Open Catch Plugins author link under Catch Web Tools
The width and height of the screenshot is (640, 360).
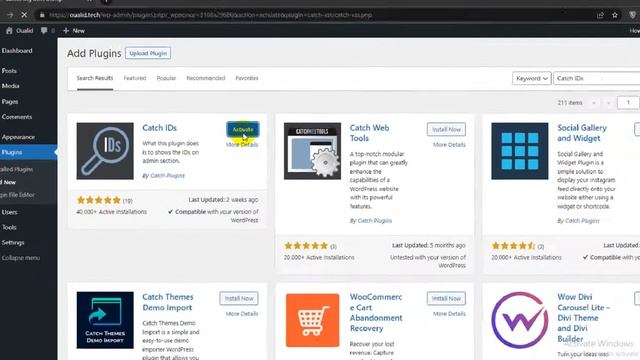pyautogui.click(x=375, y=220)
